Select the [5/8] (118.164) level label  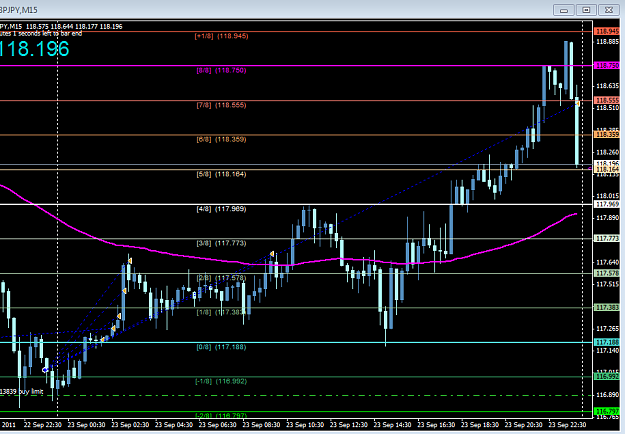click(222, 174)
